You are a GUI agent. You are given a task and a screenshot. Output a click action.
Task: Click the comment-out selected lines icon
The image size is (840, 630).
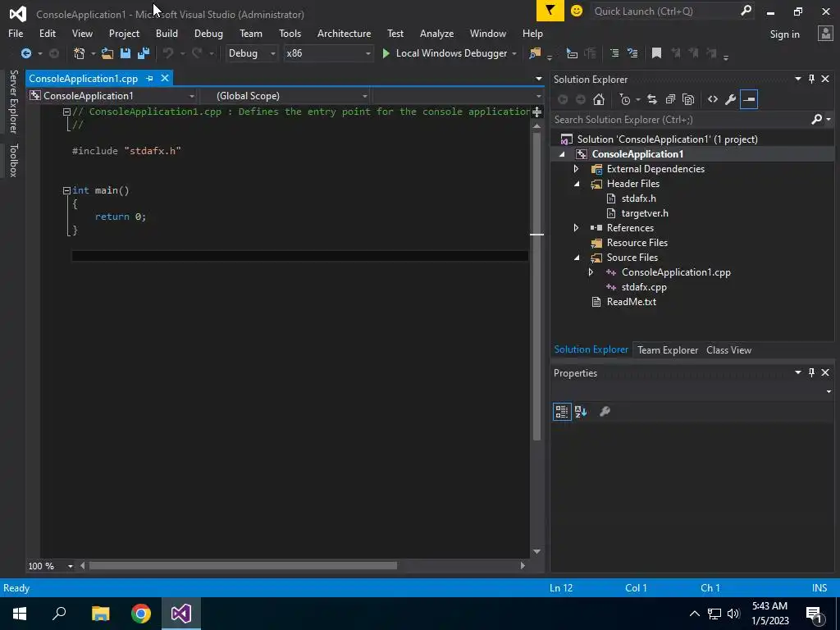[x=614, y=53]
